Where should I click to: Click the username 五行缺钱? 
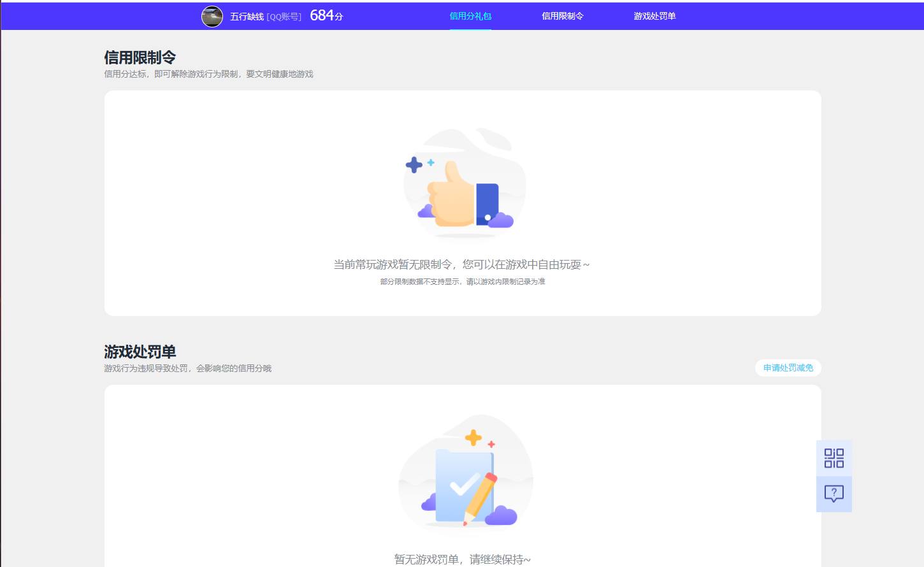(x=247, y=17)
